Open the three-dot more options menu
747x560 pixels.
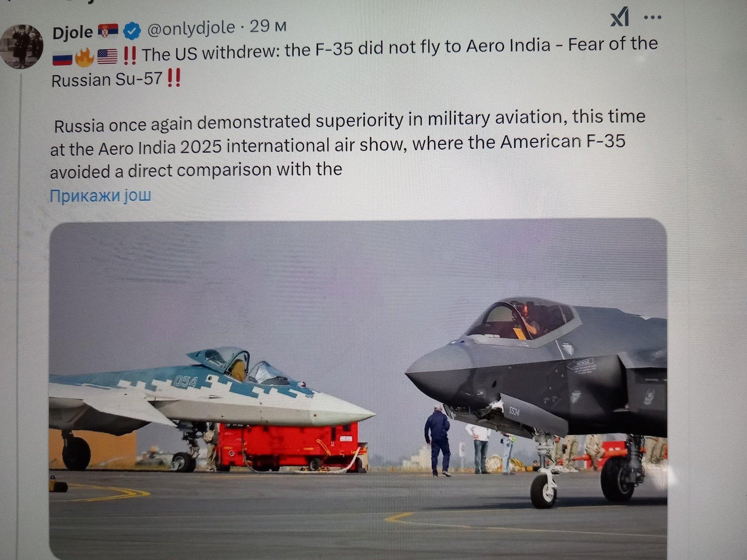click(x=652, y=18)
